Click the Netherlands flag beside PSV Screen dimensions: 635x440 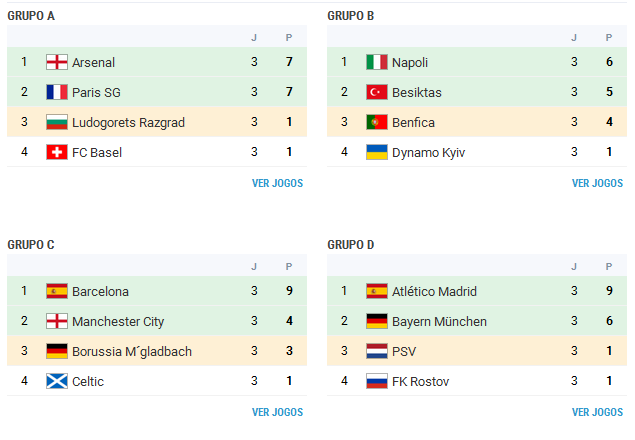377,351
